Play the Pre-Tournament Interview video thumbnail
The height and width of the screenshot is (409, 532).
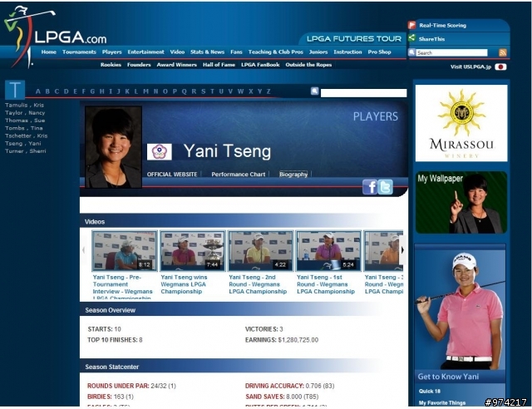[x=125, y=251]
